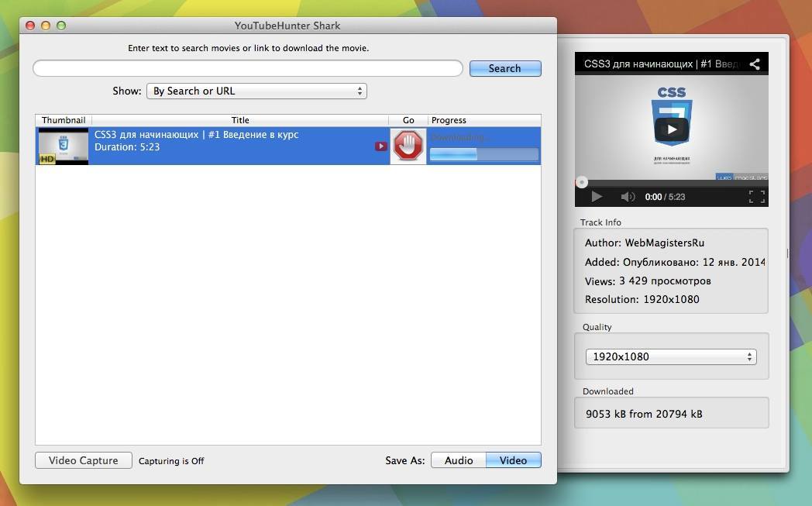Viewport: 812px width, 506px height.
Task: Click the Progress column header
Action: [x=484, y=120]
